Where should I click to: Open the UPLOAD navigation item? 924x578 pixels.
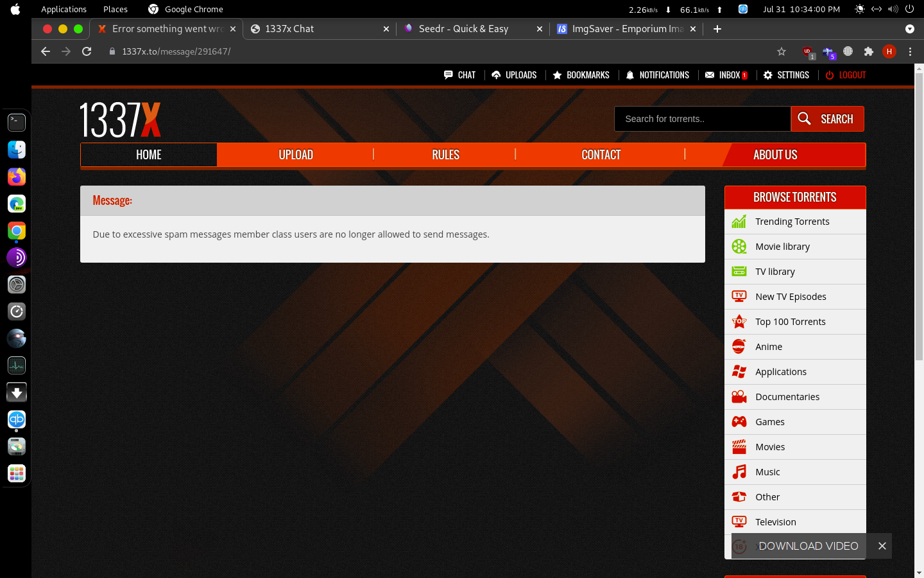pos(295,155)
